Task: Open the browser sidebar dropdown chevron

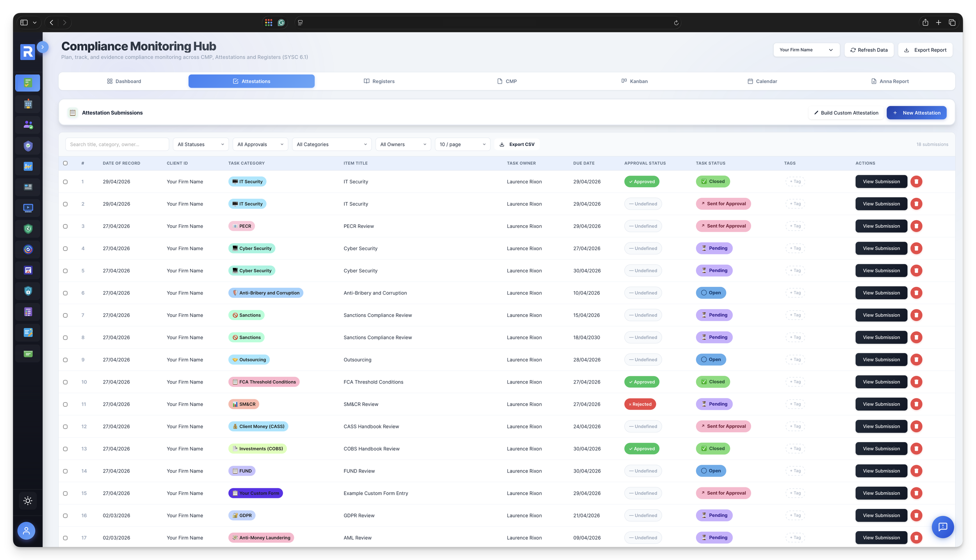Action: point(35,23)
